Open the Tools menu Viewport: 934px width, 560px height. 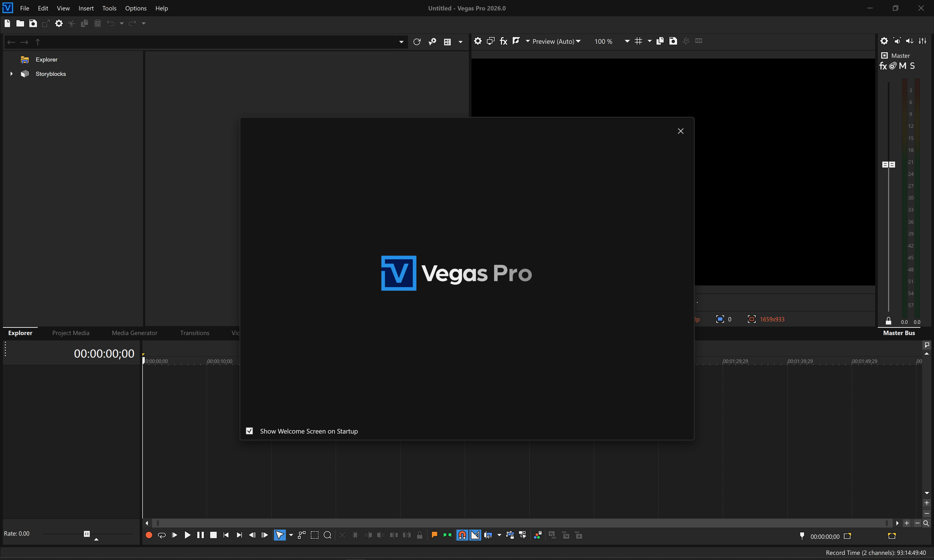(x=109, y=8)
